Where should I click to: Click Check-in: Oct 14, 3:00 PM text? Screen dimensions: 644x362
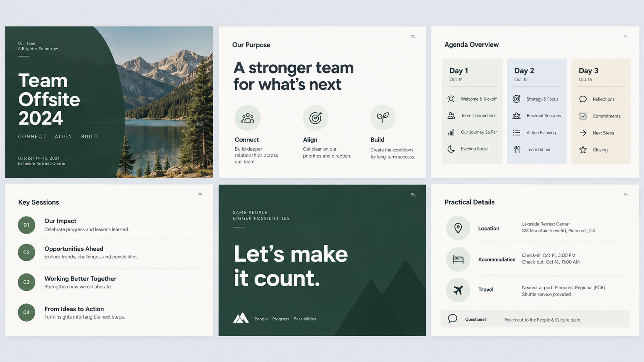548,255
